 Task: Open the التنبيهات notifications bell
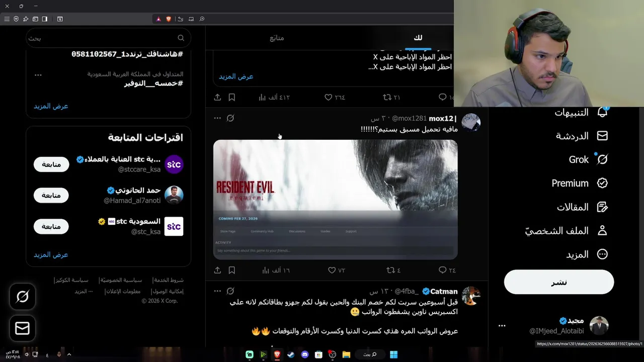(602, 112)
